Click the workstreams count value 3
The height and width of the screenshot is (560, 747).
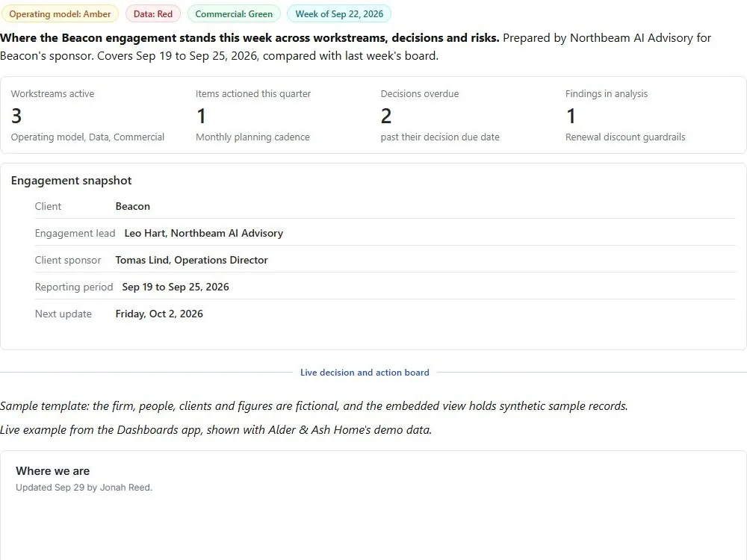click(x=16, y=116)
